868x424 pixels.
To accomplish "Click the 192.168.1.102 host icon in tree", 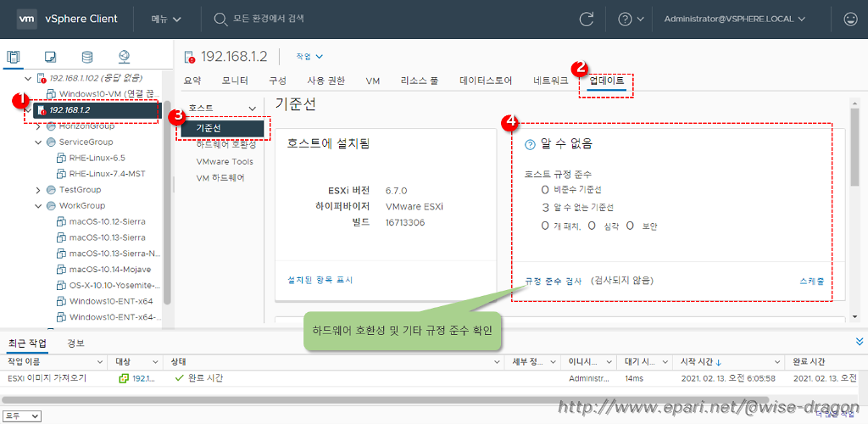I will tap(41, 78).
